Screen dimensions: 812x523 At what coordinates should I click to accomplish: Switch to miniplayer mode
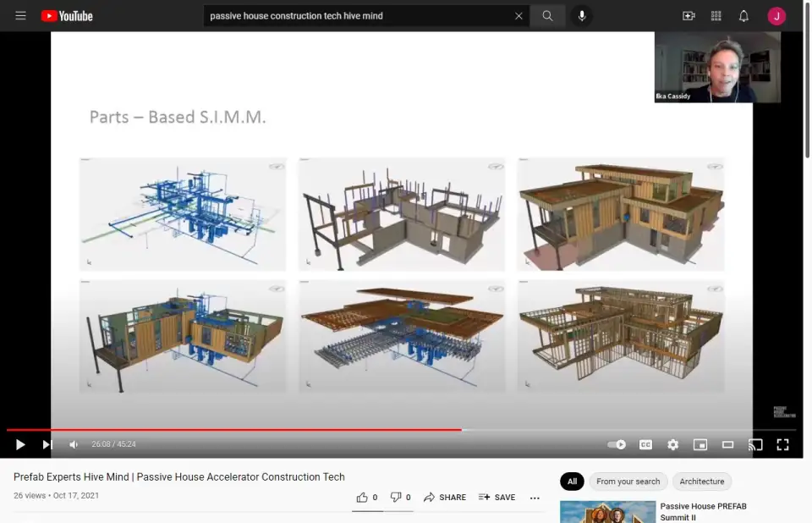click(x=700, y=444)
